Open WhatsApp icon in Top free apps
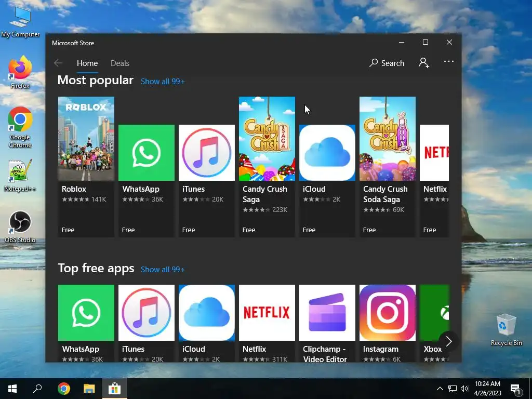 [86, 312]
